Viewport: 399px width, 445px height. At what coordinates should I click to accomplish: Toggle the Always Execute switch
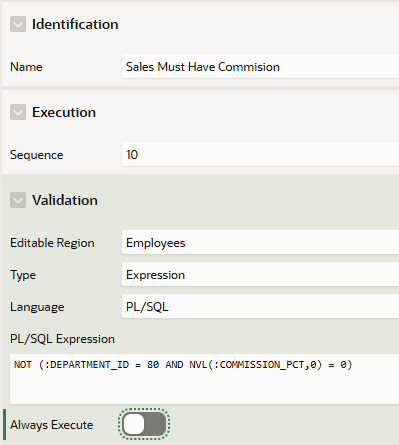(144, 424)
